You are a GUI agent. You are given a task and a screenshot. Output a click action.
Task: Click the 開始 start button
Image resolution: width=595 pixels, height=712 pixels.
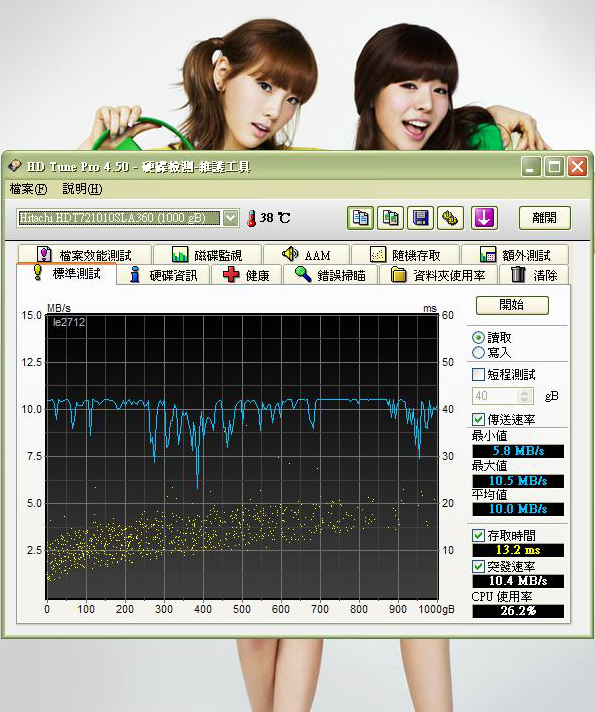coord(512,305)
